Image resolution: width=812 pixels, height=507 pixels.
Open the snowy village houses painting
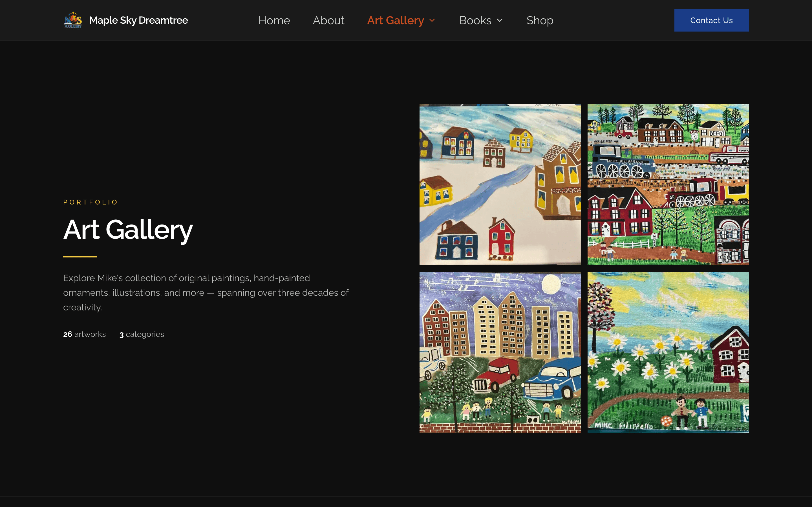coord(500,184)
